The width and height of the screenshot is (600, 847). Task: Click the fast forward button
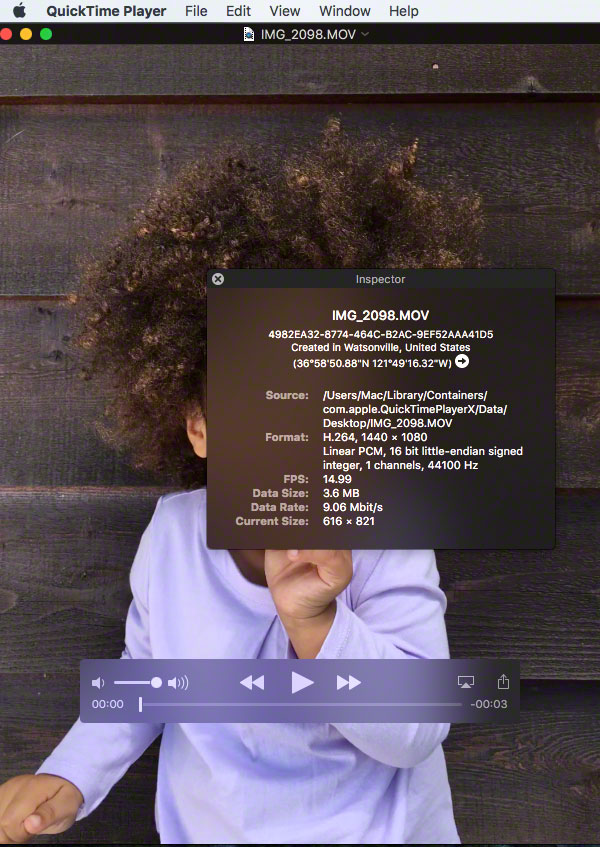349,683
